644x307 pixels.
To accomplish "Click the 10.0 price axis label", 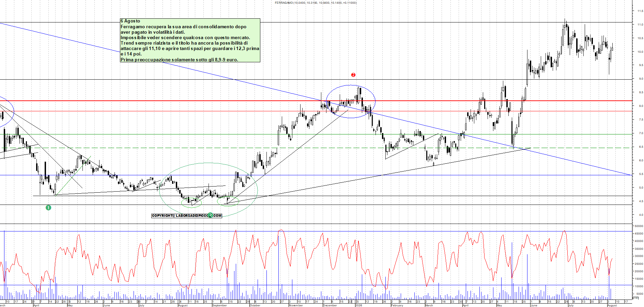I will tap(640, 52).
